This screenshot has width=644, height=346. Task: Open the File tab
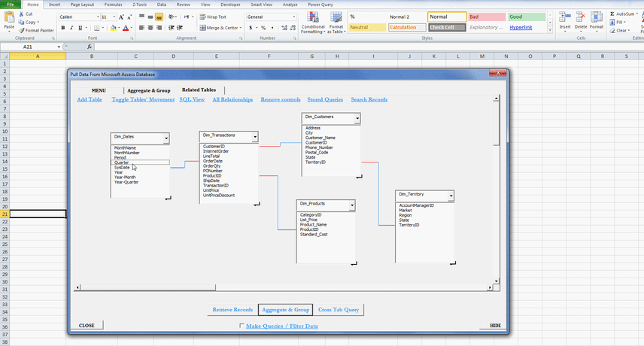11,5
